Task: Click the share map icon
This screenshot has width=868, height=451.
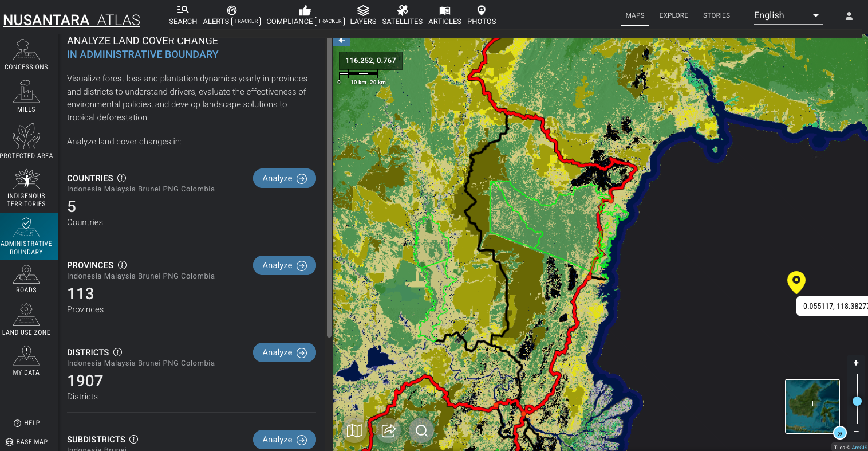Action: tap(388, 430)
